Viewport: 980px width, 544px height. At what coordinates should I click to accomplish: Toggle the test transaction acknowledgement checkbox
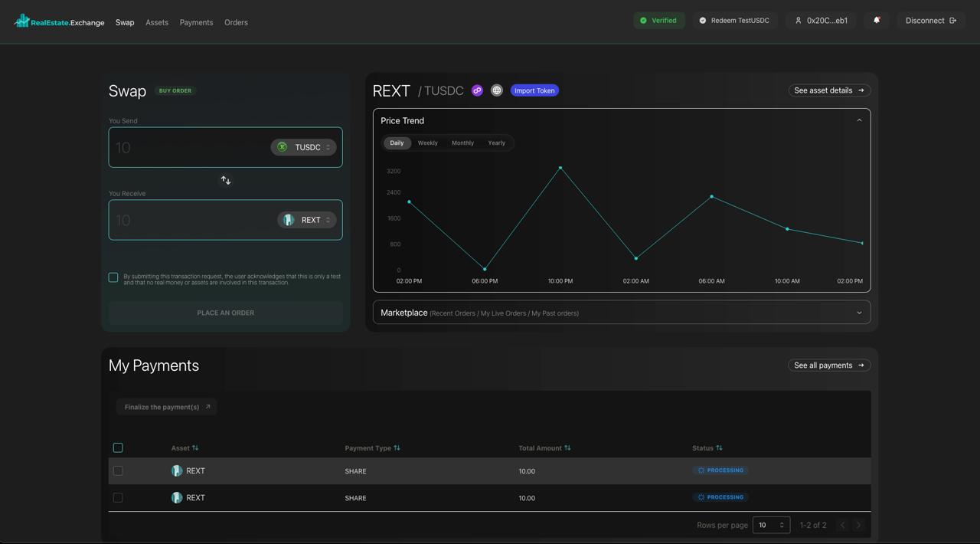click(x=113, y=277)
